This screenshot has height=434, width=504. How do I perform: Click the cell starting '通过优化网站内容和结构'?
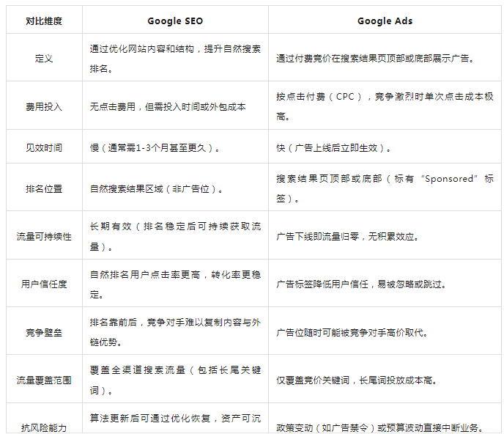[x=175, y=57]
